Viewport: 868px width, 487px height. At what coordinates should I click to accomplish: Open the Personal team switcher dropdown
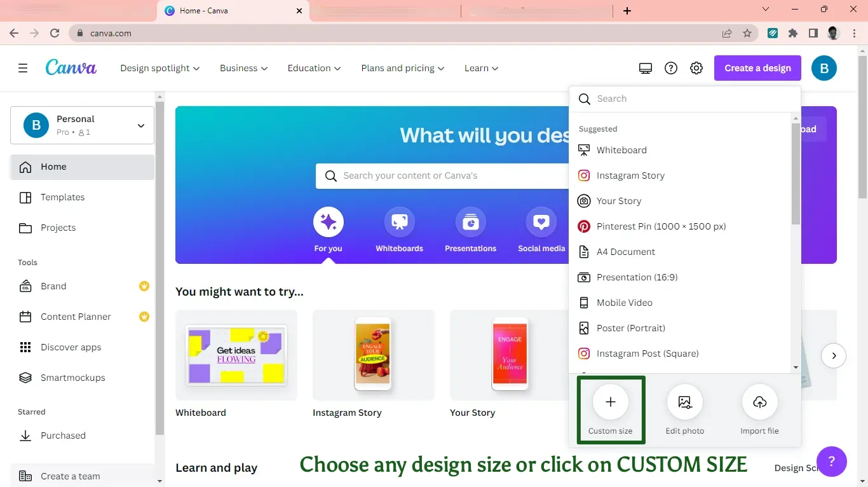tap(82, 125)
